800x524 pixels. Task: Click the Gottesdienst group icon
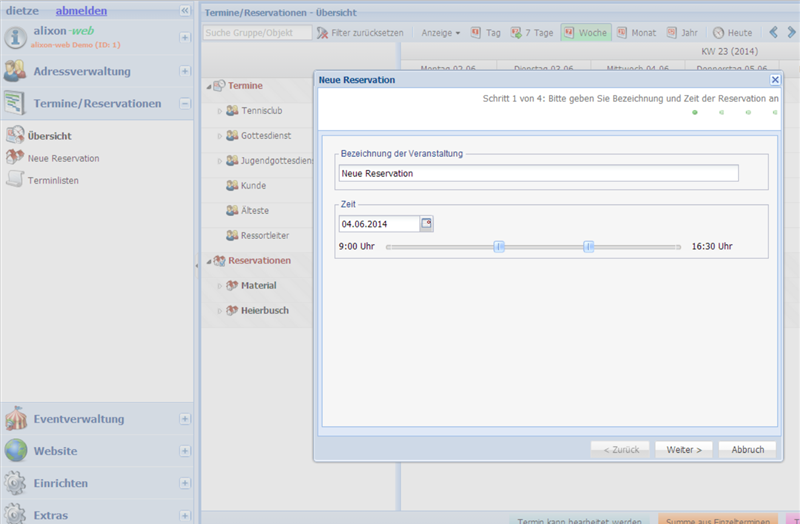click(232, 135)
